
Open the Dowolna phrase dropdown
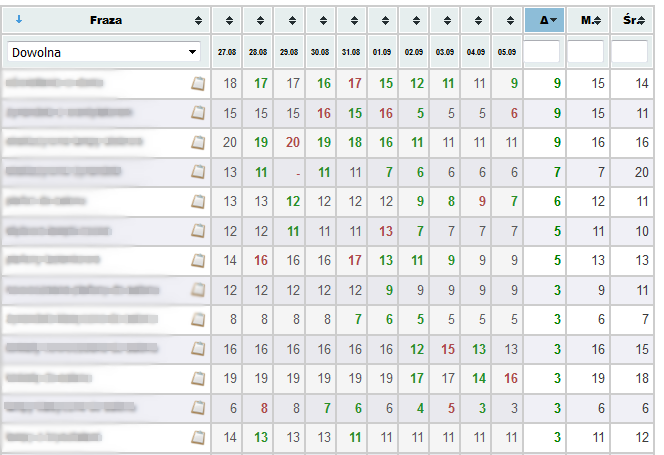point(104,53)
